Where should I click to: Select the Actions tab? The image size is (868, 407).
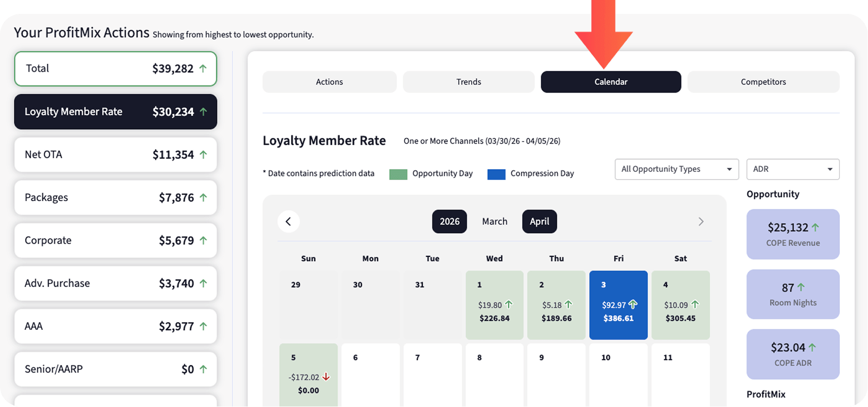329,82
